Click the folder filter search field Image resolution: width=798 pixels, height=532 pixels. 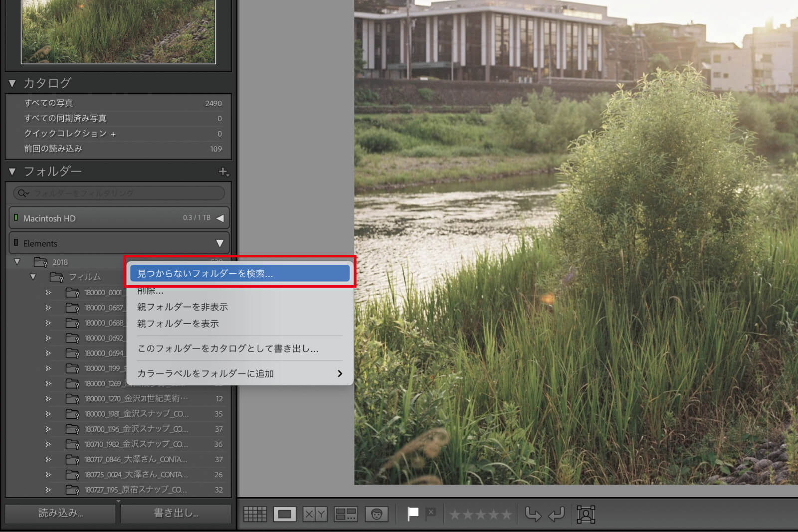[119, 193]
